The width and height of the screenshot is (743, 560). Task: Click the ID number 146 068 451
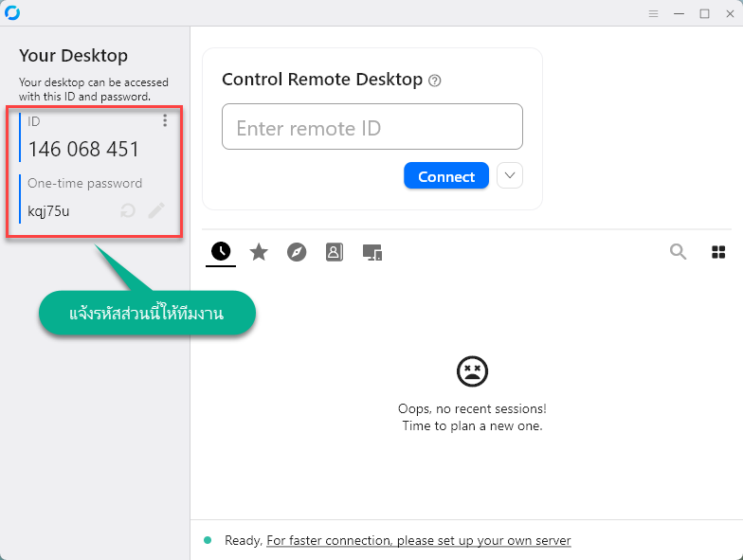[83, 149]
